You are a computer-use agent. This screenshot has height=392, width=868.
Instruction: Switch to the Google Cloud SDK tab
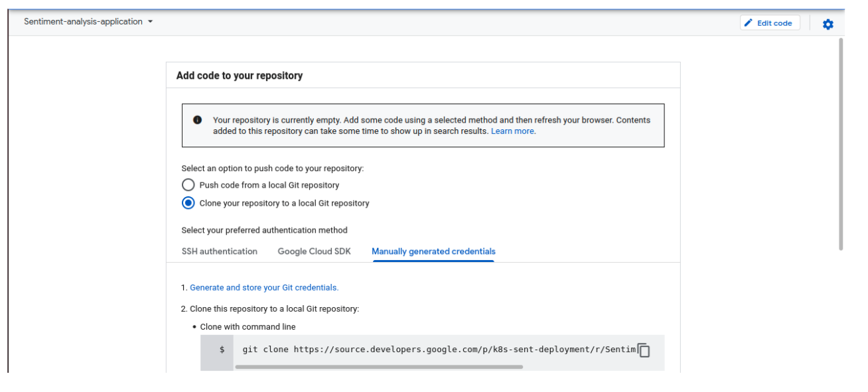tap(314, 251)
